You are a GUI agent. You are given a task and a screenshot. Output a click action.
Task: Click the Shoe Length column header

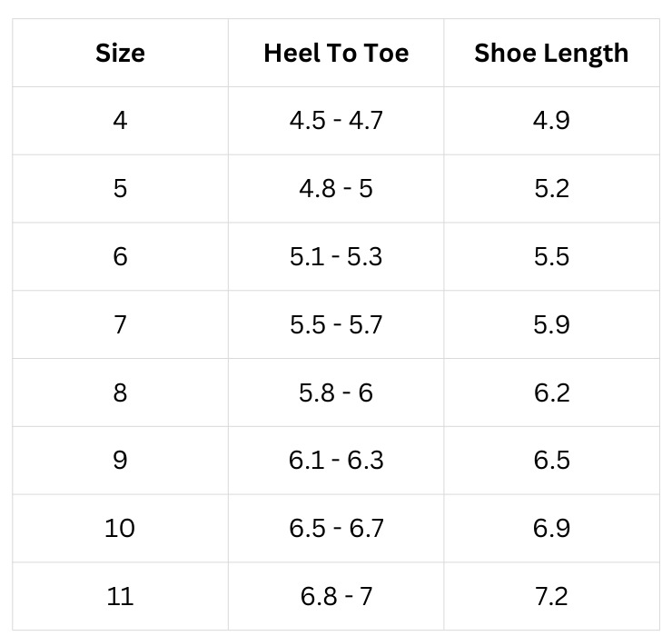pos(551,54)
